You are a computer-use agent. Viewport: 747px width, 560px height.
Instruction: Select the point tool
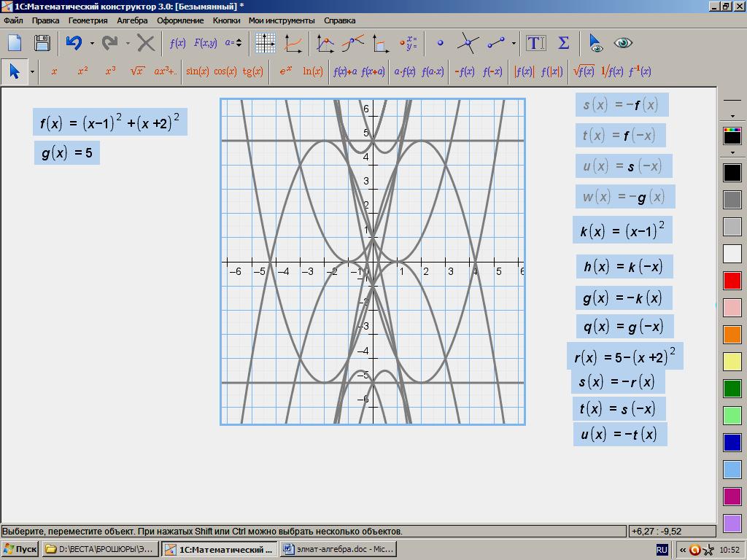pos(440,43)
